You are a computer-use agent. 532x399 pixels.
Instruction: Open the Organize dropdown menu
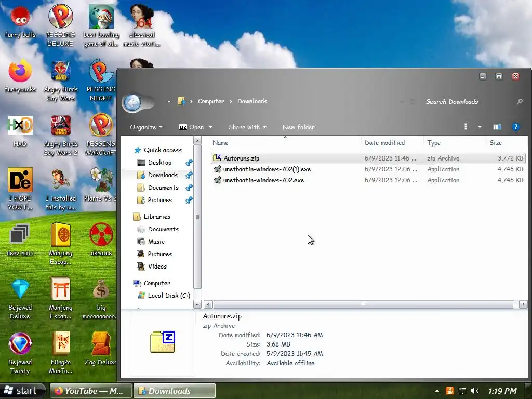(x=146, y=127)
